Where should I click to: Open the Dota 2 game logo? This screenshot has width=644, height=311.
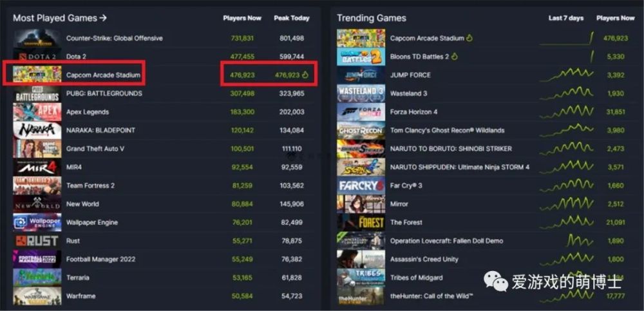37,57
